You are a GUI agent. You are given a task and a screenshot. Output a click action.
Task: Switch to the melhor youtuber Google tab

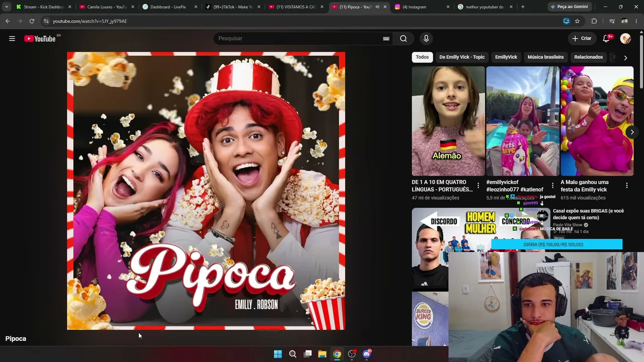point(484,7)
